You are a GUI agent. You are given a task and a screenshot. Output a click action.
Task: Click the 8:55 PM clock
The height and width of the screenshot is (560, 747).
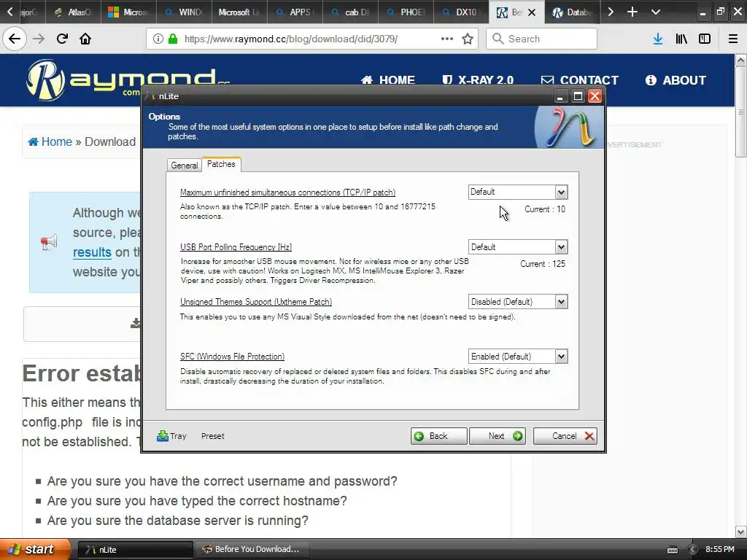719,549
